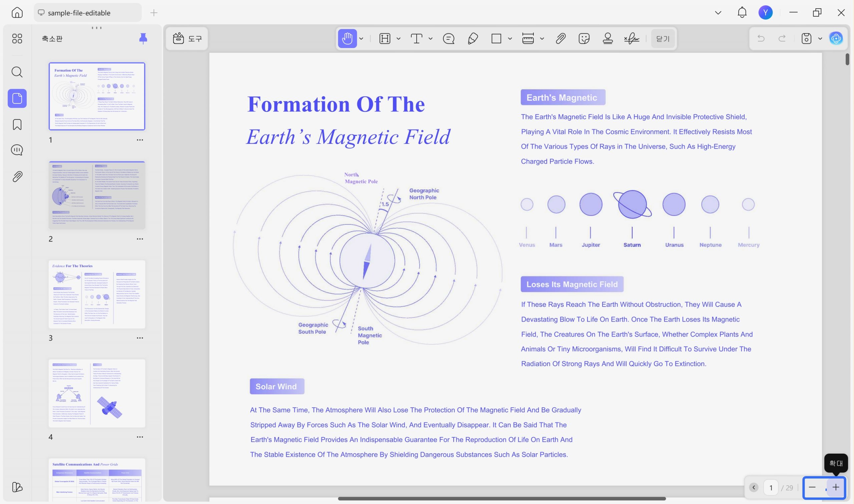Screen dimensions: 854x504
Task: Open the search panel
Action: pos(17,72)
